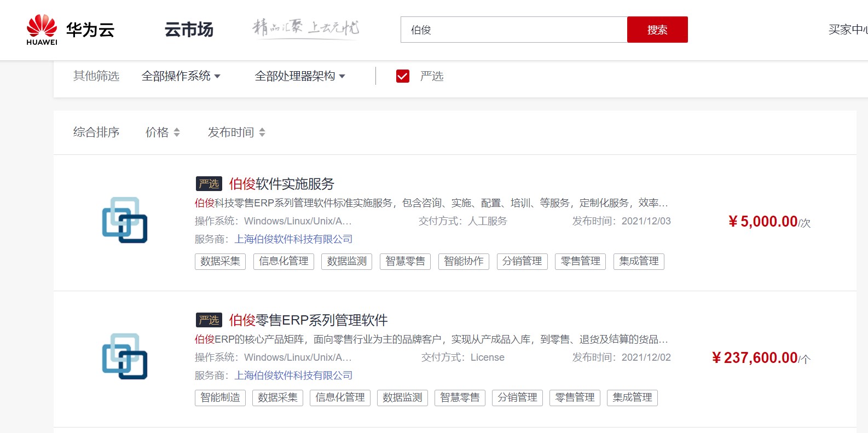
Task: Open 上海伯俊软件科技有限公司 link in first result
Action: [293, 239]
